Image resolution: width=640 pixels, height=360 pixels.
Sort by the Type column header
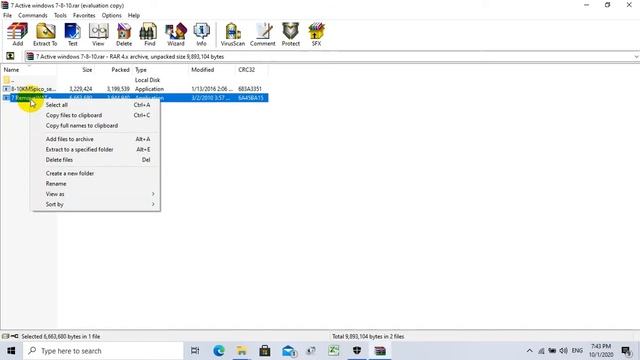[x=160, y=70]
